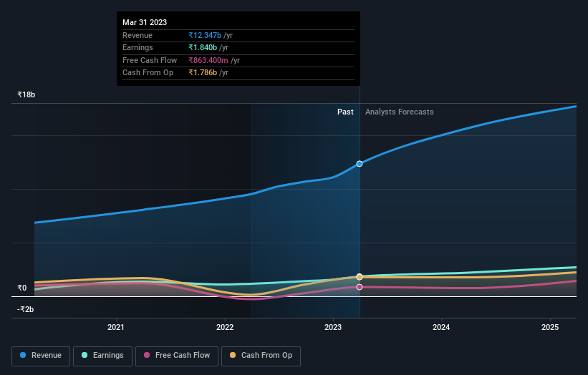Click the 2021 x-axis label
588x375 pixels.
(116, 327)
